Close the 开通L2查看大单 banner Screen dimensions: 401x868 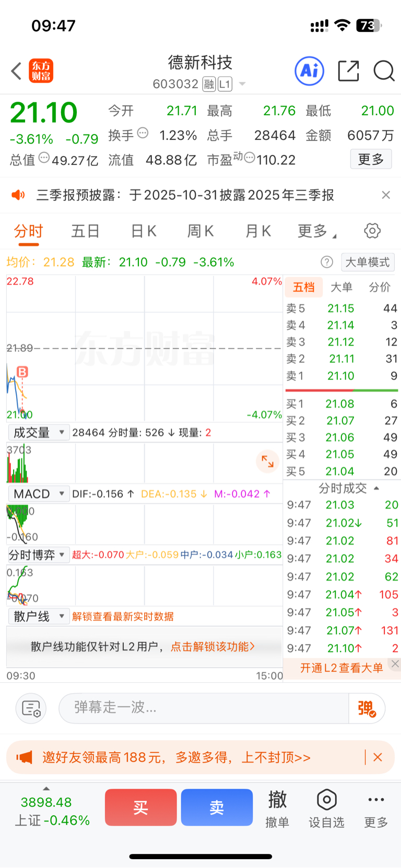395,664
